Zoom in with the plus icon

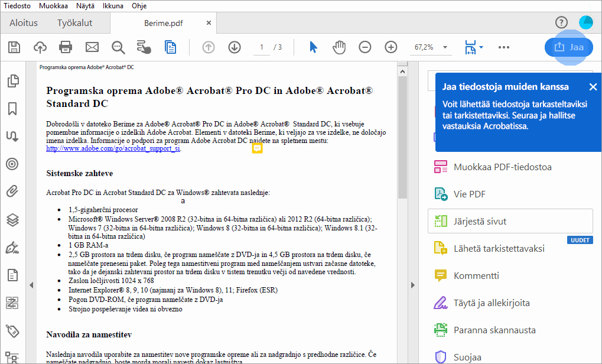click(x=391, y=47)
